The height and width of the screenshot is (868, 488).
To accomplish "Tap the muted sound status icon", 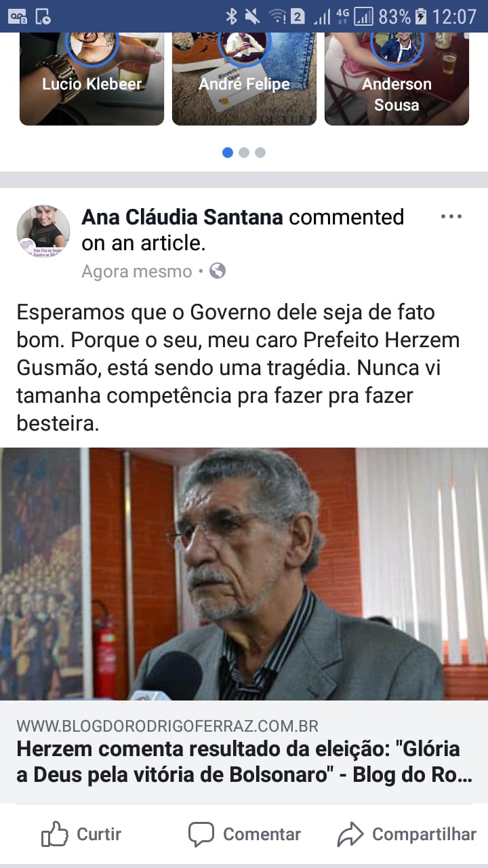I will (252, 16).
